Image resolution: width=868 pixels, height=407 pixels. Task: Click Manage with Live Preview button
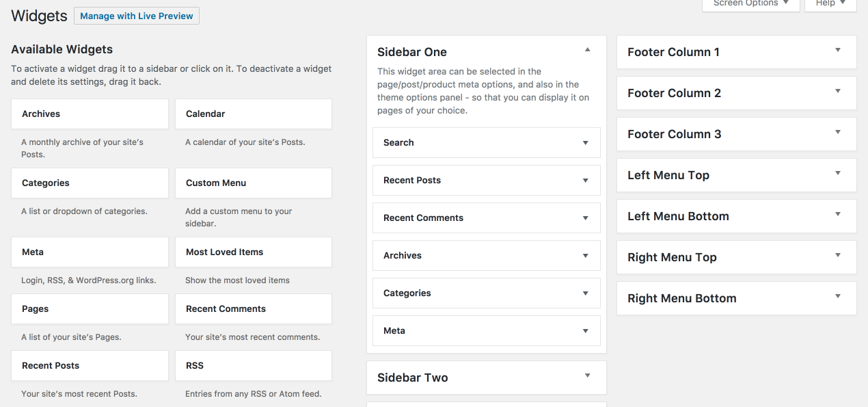click(137, 16)
